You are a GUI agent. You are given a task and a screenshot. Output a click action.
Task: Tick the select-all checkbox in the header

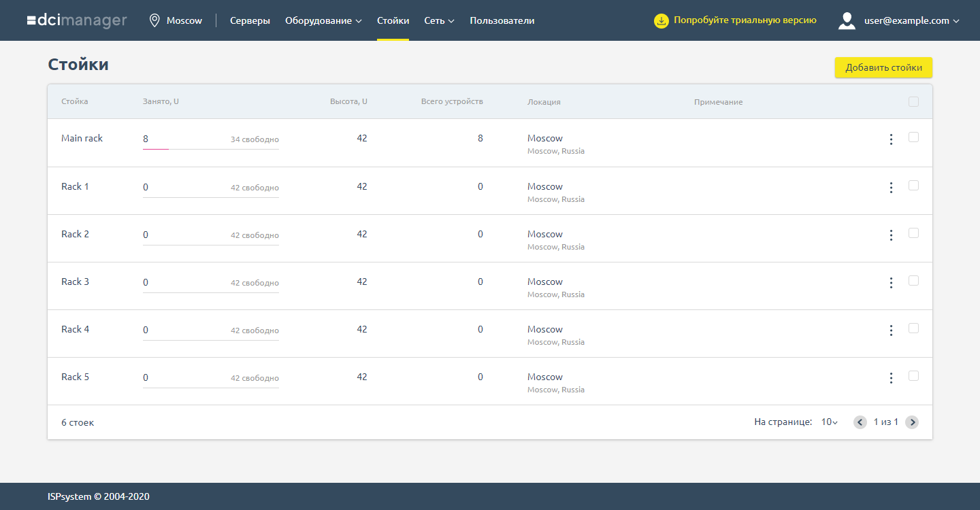click(x=913, y=102)
